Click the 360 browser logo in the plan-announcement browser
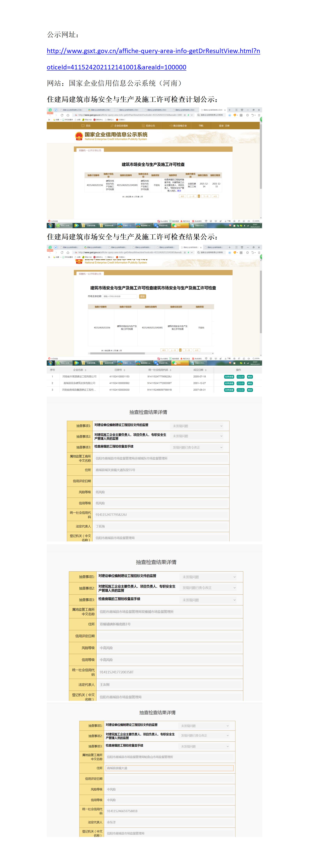Viewport: 309px width, 868px height. (x=50, y=110)
